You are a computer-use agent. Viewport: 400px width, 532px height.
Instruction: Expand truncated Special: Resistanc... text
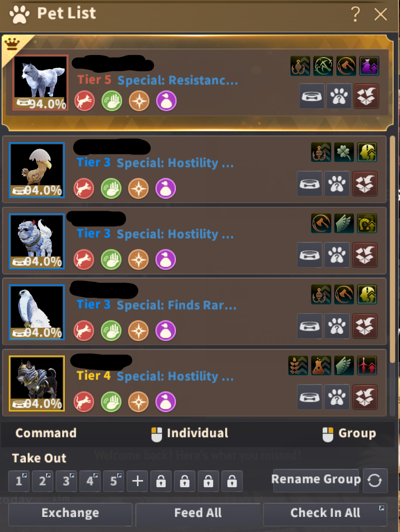click(178, 80)
